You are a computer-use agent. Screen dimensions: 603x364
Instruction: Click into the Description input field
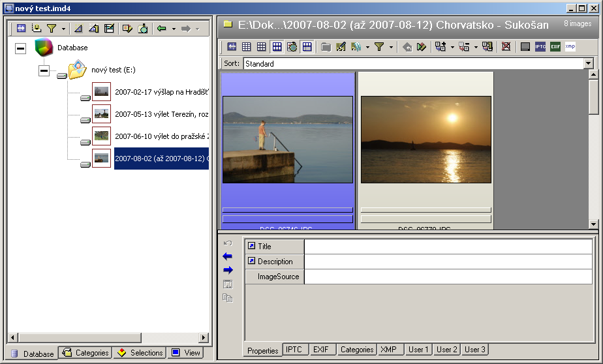tap(448, 262)
